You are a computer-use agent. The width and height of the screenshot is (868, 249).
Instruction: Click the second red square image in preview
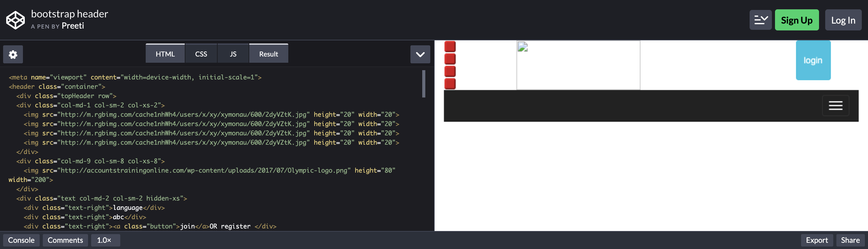click(x=450, y=59)
